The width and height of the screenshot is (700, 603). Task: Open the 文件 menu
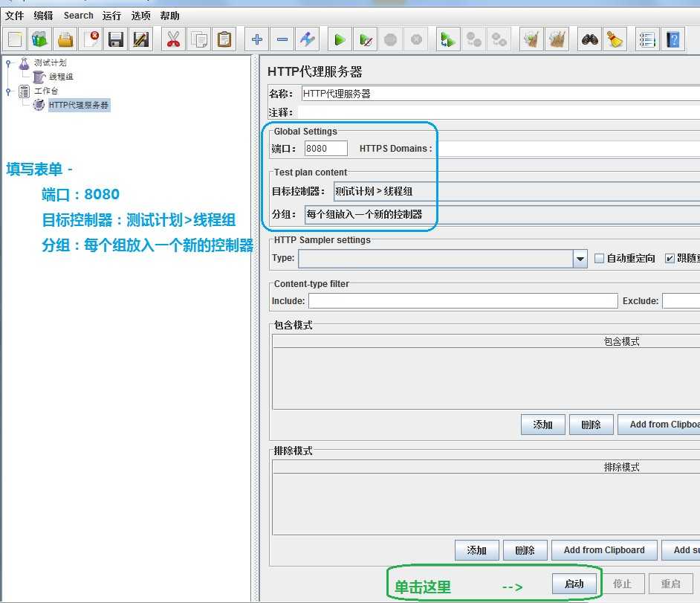point(14,16)
